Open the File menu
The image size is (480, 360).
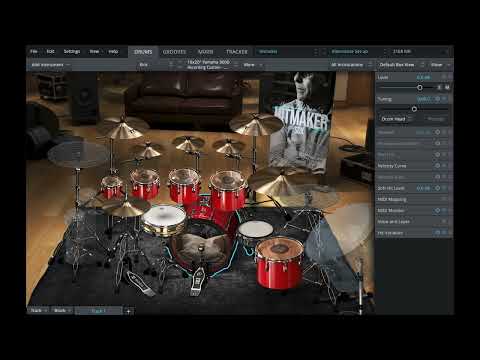pyautogui.click(x=34, y=52)
